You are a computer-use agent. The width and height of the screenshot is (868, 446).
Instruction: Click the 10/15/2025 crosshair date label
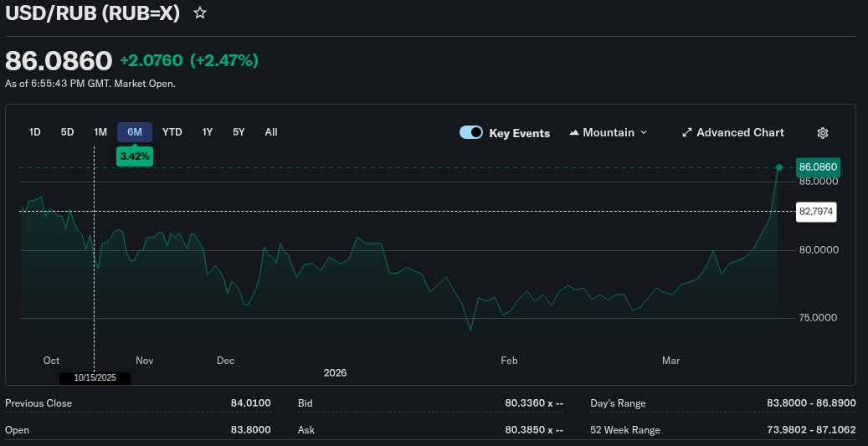pyautogui.click(x=95, y=378)
